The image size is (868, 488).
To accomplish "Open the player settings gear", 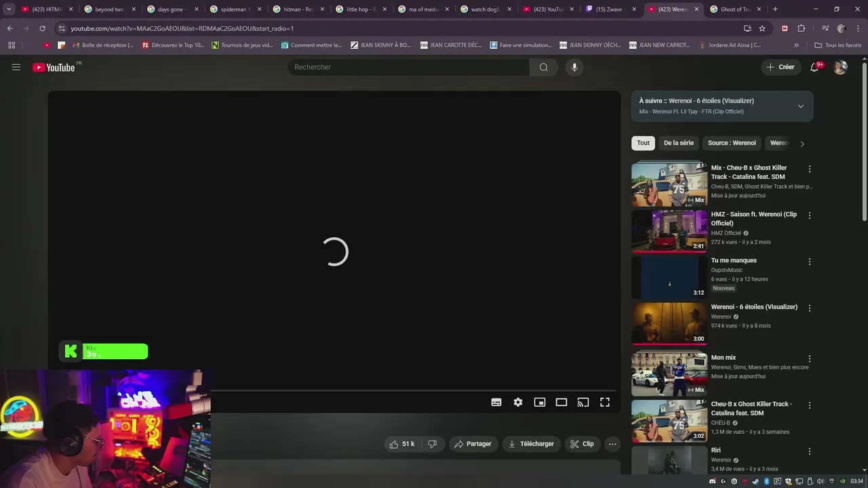I will tap(518, 402).
